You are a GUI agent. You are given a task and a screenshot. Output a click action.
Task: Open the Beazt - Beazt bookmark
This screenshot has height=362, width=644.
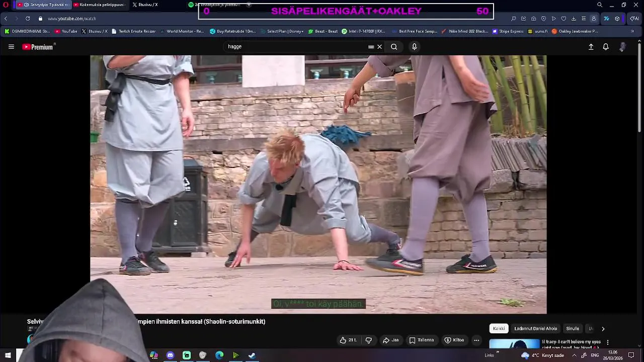pos(323,31)
